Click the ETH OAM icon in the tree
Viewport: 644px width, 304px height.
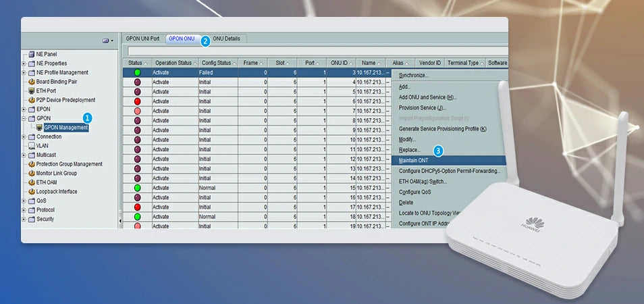tap(31, 182)
